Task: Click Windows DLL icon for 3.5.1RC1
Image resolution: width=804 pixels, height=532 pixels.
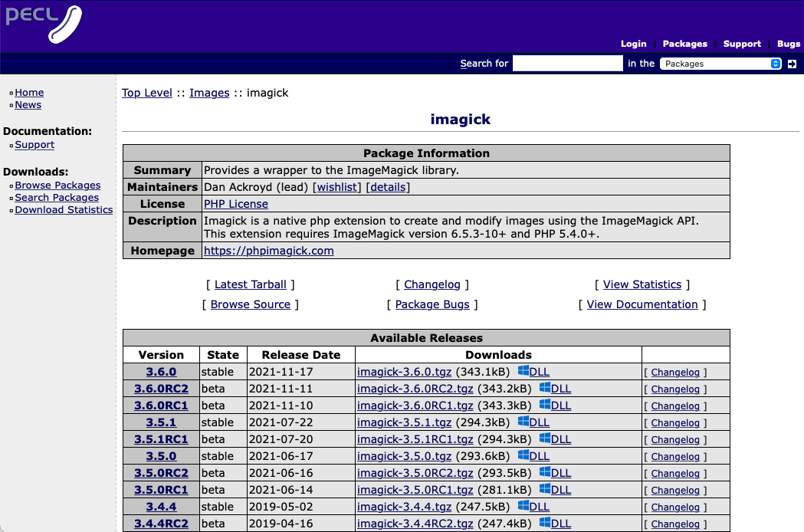Action: pyautogui.click(x=544, y=438)
